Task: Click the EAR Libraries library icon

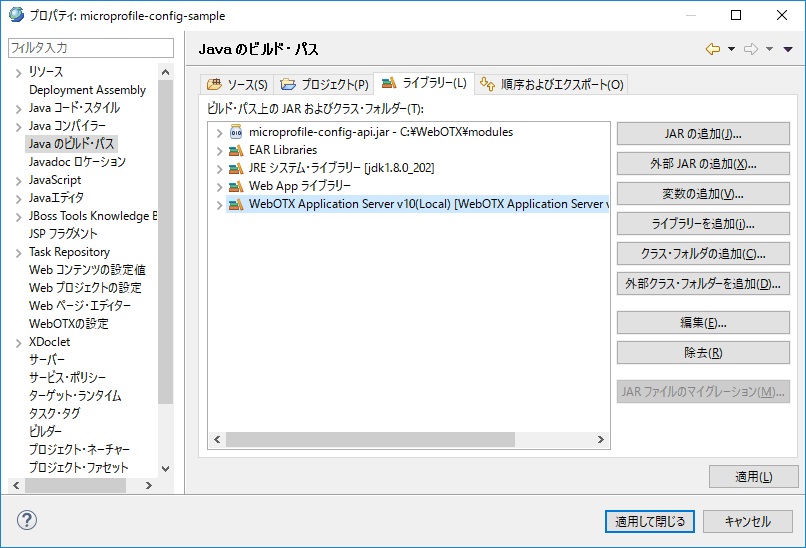Action: click(235, 150)
